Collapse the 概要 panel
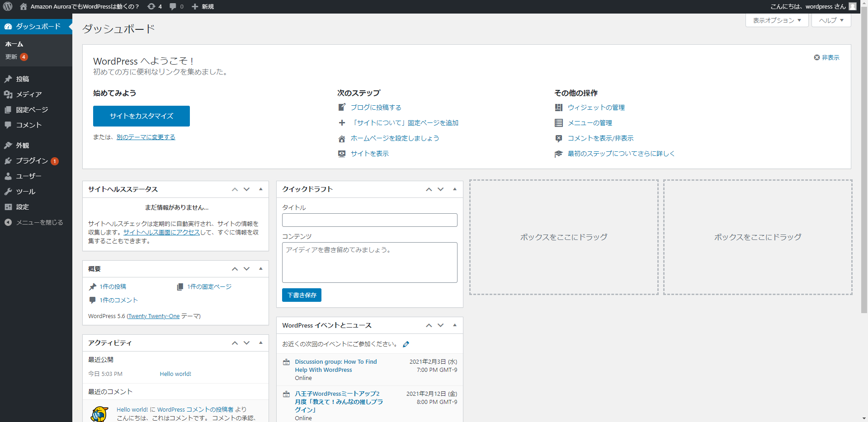Image resolution: width=868 pixels, height=422 pixels. tap(260, 269)
